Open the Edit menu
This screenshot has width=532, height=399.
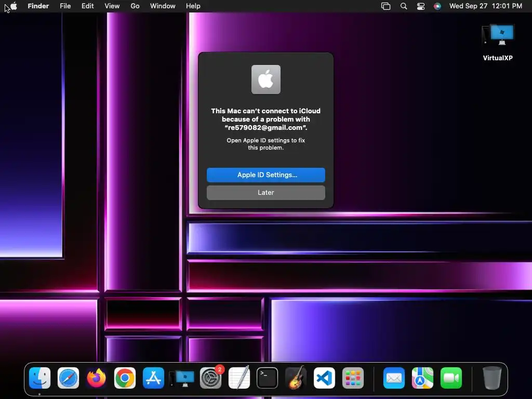coord(87,6)
